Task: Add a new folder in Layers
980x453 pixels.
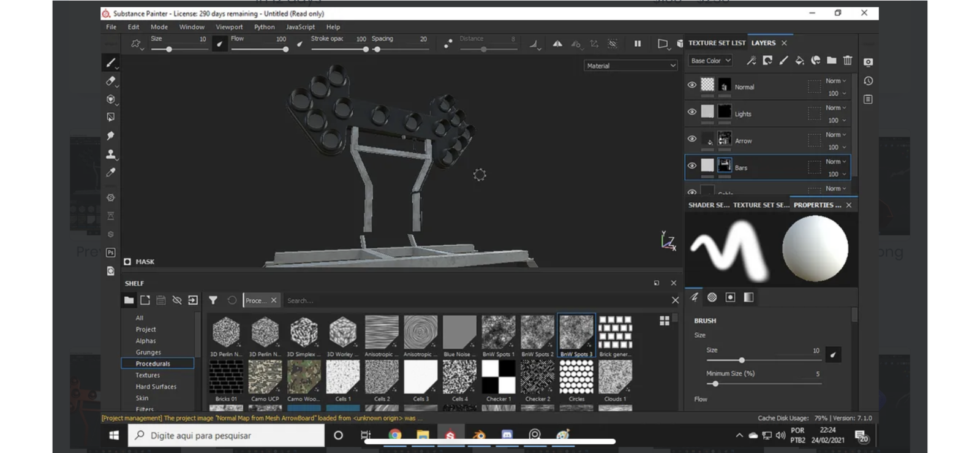Action: pyautogui.click(x=831, y=60)
